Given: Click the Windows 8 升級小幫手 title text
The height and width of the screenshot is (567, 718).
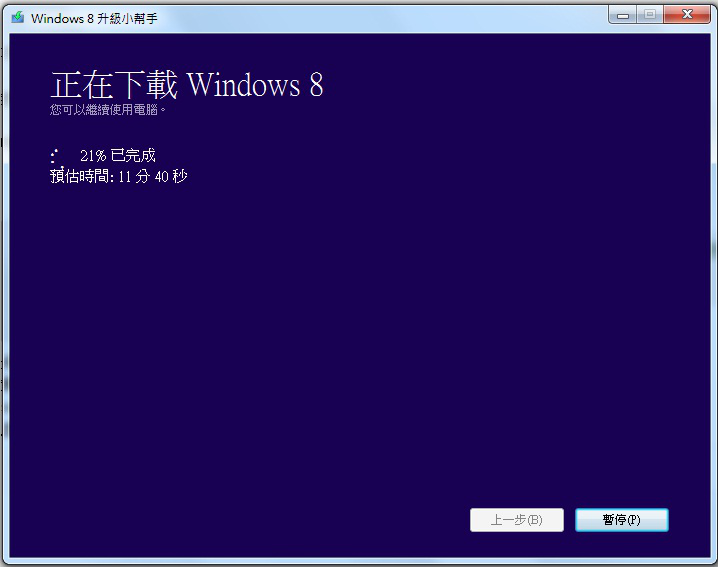Looking at the screenshot, I should [x=94, y=18].
